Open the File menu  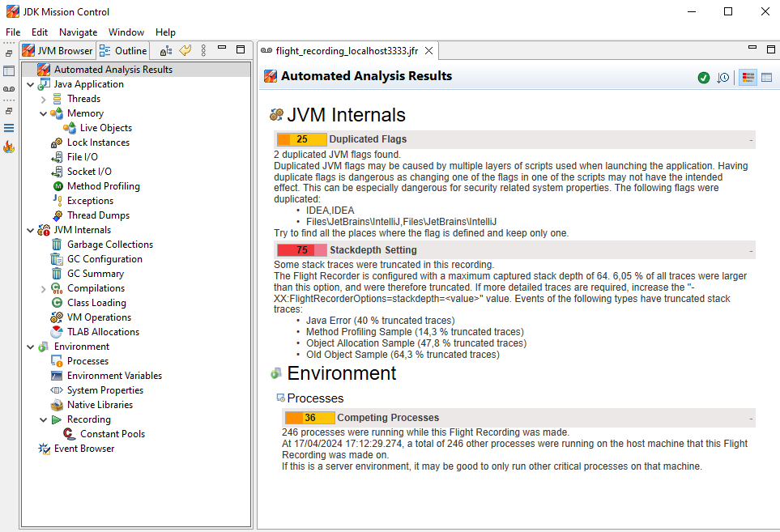pyautogui.click(x=13, y=32)
